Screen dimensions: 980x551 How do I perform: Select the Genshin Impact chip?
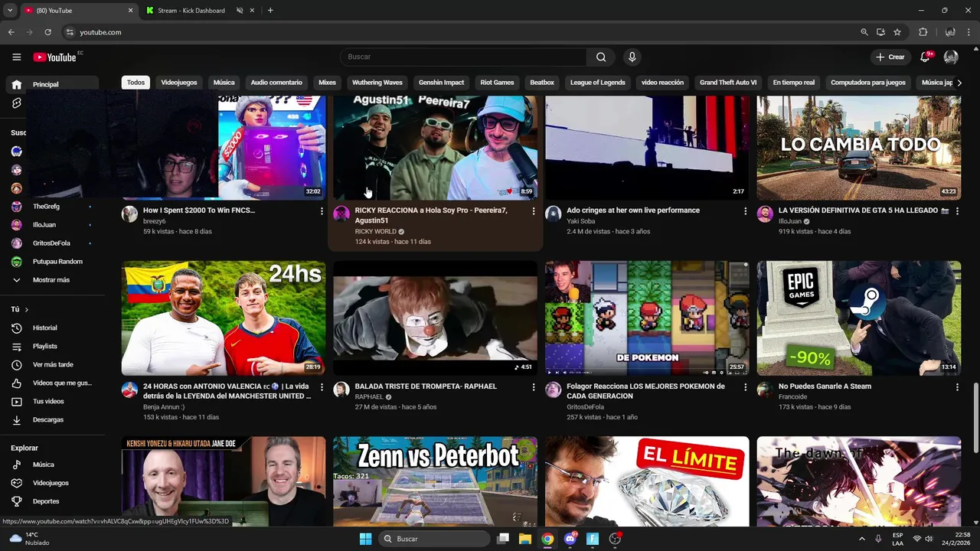click(x=441, y=83)
